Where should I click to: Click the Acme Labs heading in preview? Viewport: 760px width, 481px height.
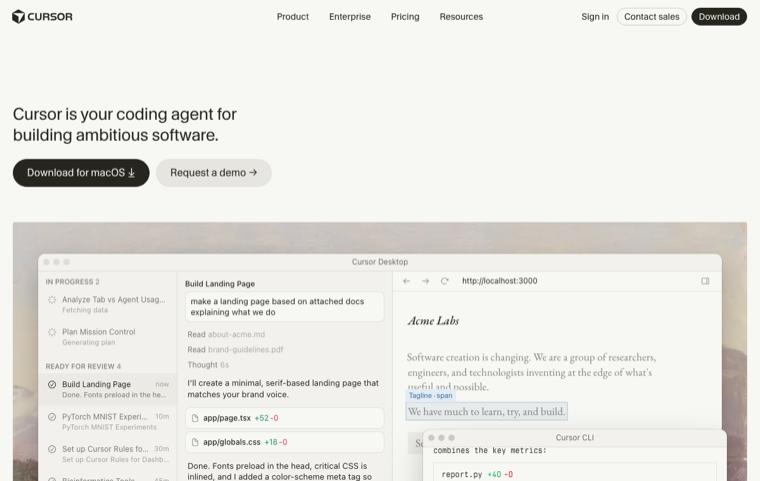click(x=433, y=321)
